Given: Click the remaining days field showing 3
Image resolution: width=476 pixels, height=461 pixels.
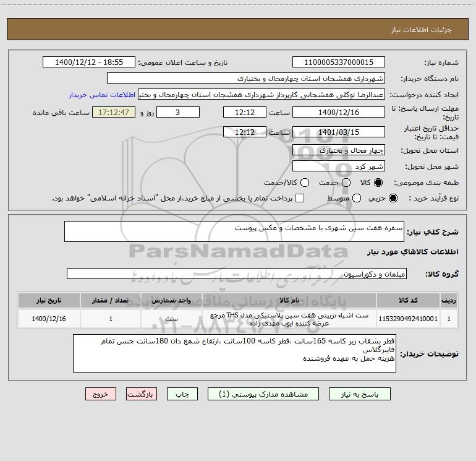Looking at the screenshot, I should 178,112.
